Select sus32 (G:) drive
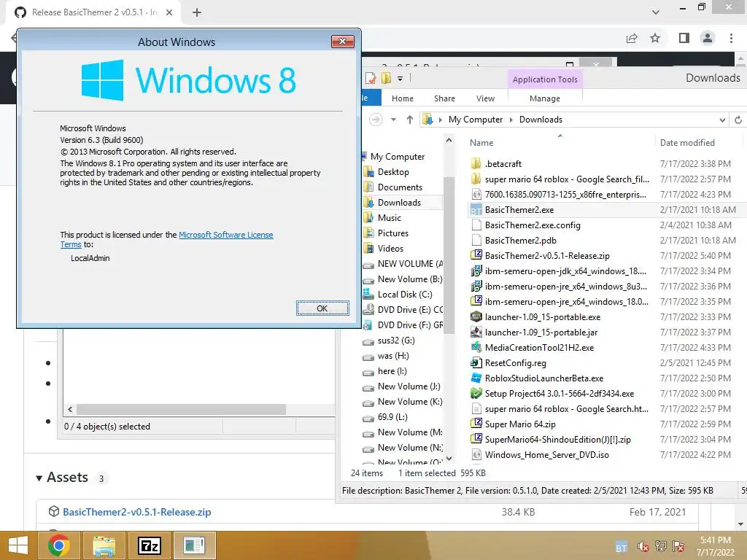 coord(396,341)
